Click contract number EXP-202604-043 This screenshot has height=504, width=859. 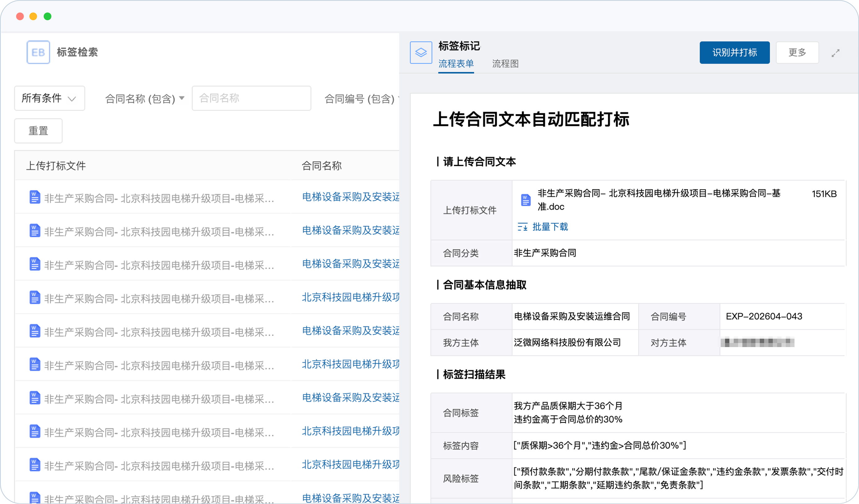[764, 316]
